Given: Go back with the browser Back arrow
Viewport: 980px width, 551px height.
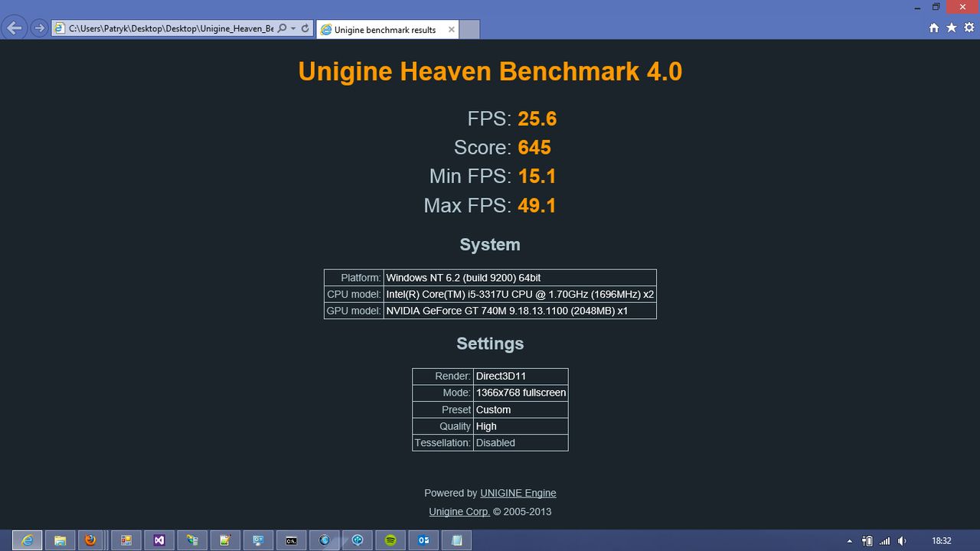Looking at the screenshot, I should (x=14, y=28).
